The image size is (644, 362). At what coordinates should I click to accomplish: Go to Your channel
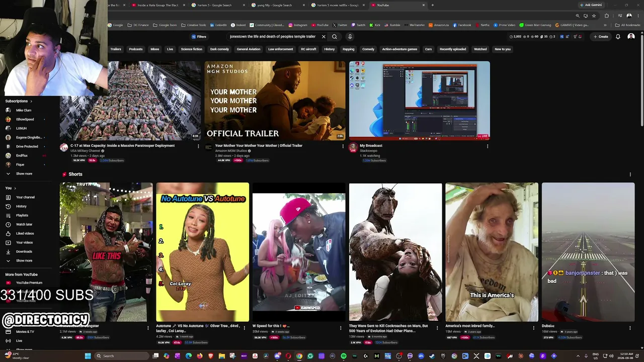[25, 197]
